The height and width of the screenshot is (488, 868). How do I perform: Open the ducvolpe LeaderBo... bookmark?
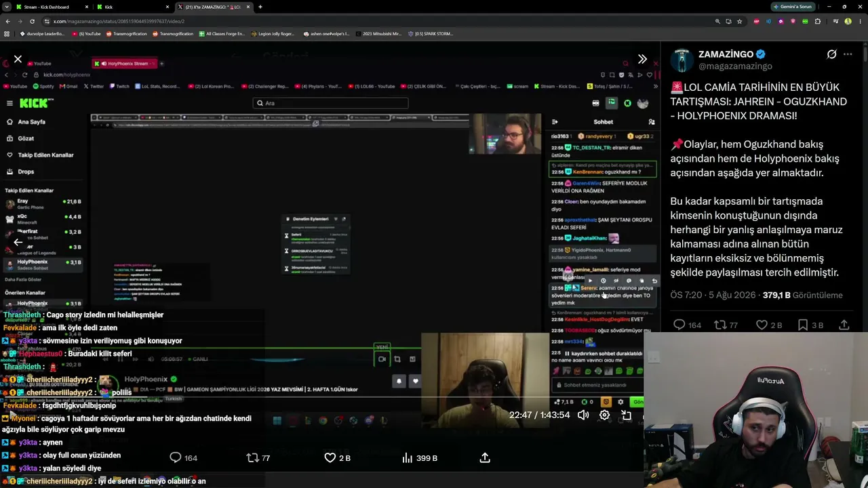click(x=42, y=34)
